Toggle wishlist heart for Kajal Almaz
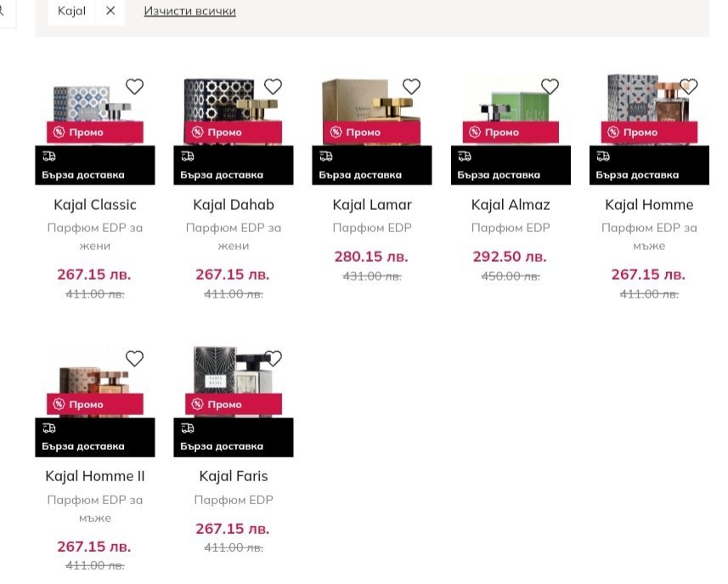 coord(550,87)
